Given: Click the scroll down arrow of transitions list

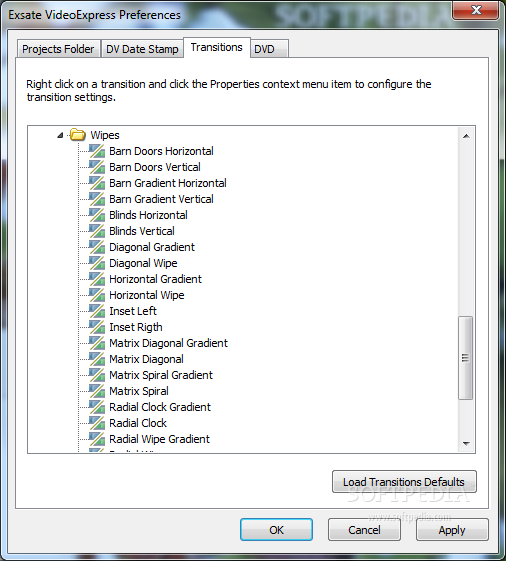Looking at the screenshot, I should tap(466, 444).
